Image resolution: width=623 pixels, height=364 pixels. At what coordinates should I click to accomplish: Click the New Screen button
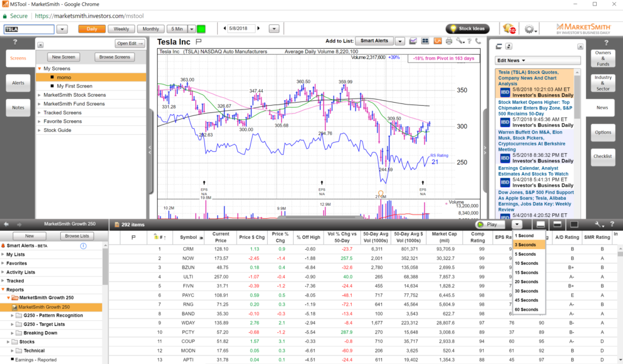[63, 57]
